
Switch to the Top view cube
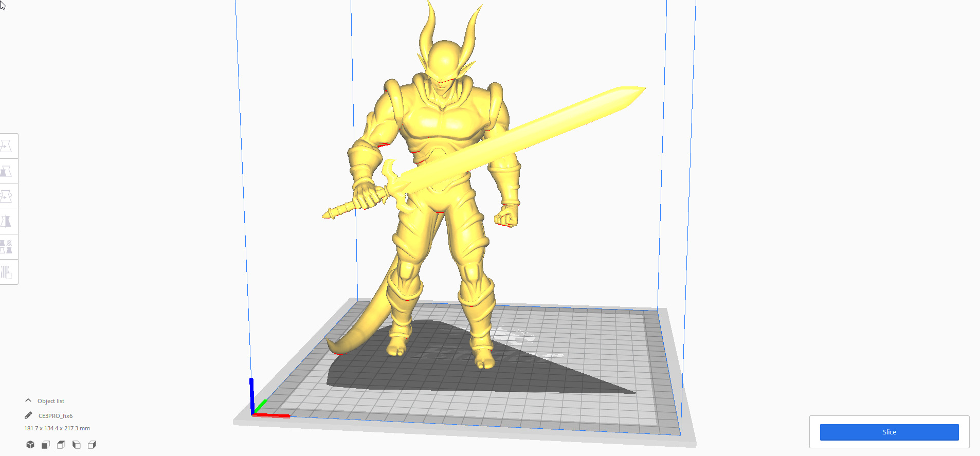(61, 445)
